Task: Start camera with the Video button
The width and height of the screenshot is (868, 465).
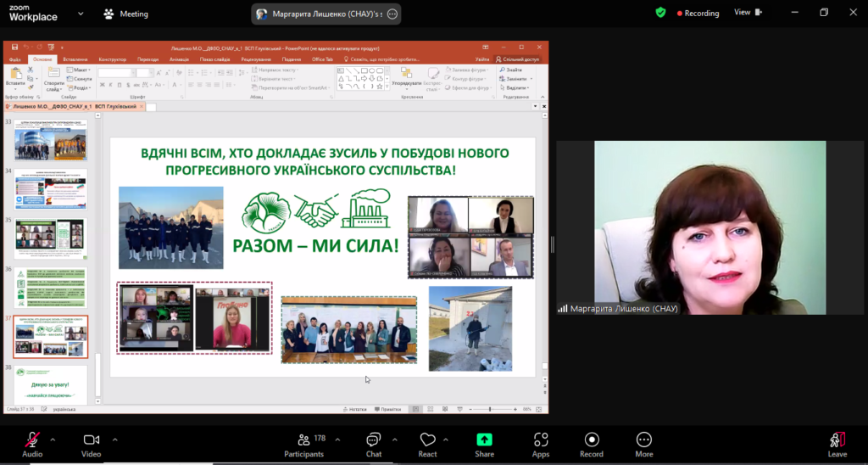Action: click(92, 444)
